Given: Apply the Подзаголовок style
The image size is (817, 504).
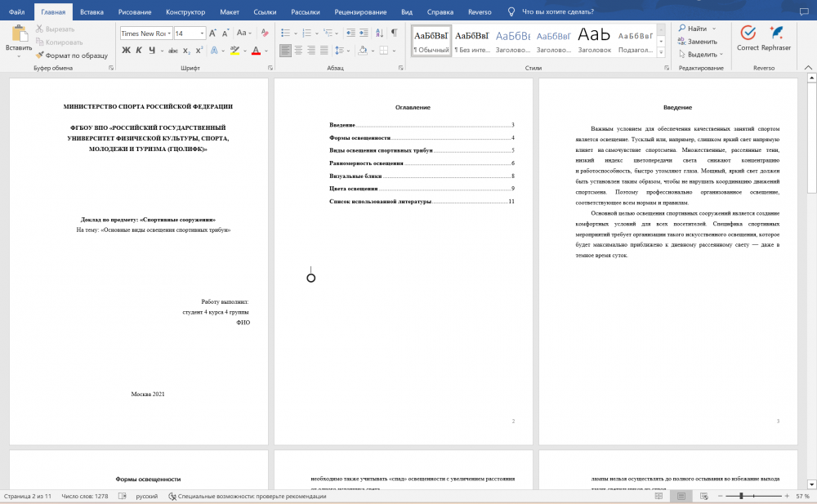Looking at the screenshot, I should [635, 41].
